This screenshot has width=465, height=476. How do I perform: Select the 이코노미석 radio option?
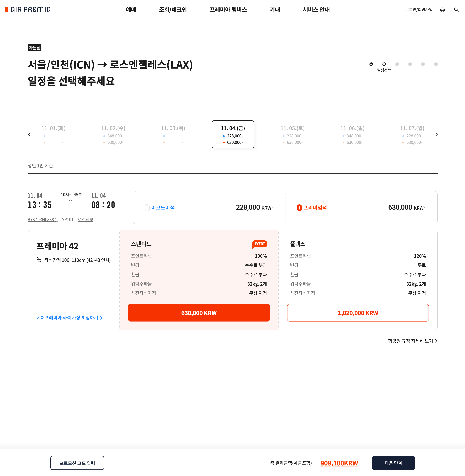click(x=147, y=208)
